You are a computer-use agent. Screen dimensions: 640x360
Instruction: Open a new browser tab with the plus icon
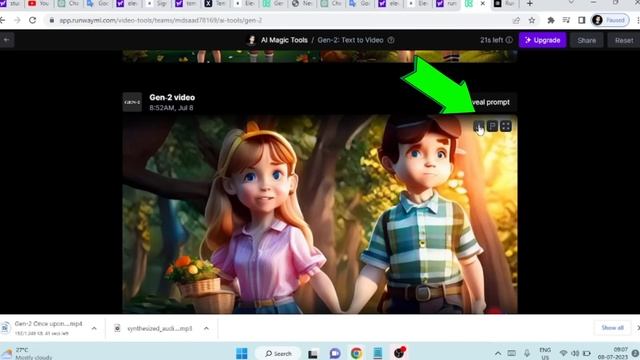tap(529, 4)
